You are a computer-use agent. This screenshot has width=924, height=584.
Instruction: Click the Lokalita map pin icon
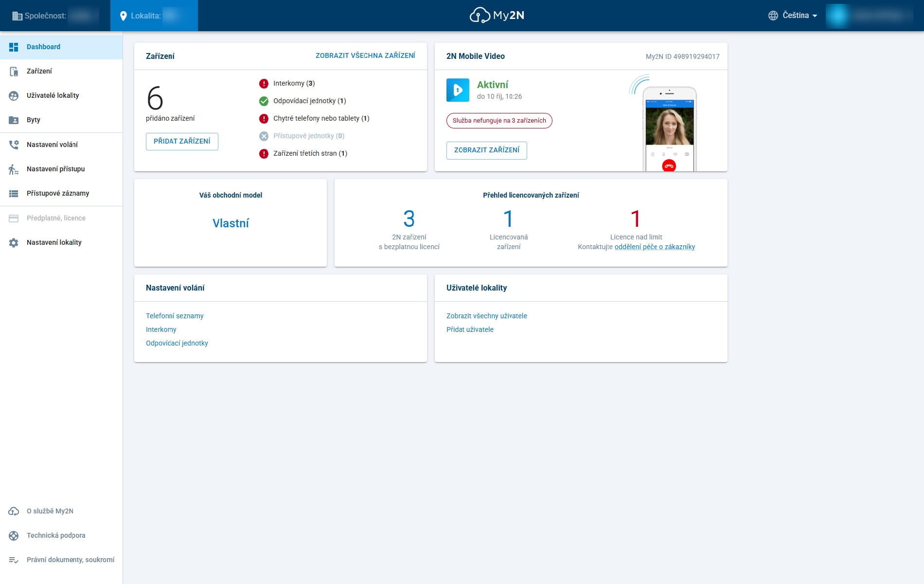[124, 16]
